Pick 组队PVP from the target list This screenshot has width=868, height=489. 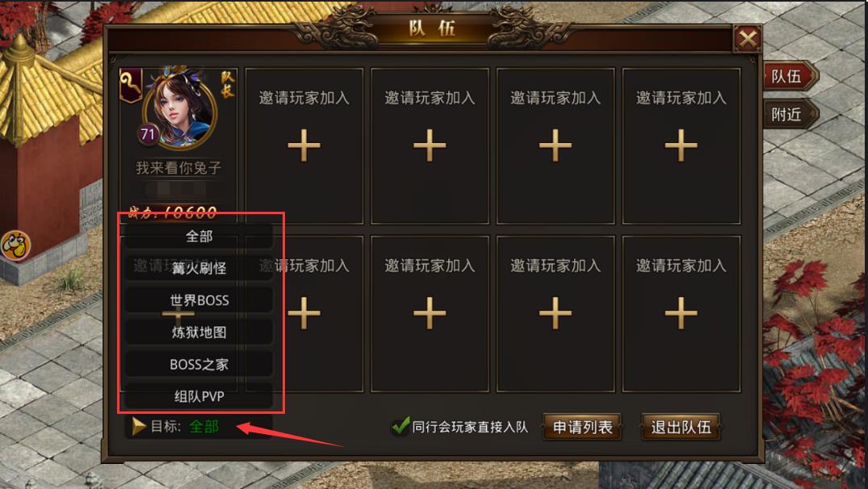pos(199,396)
